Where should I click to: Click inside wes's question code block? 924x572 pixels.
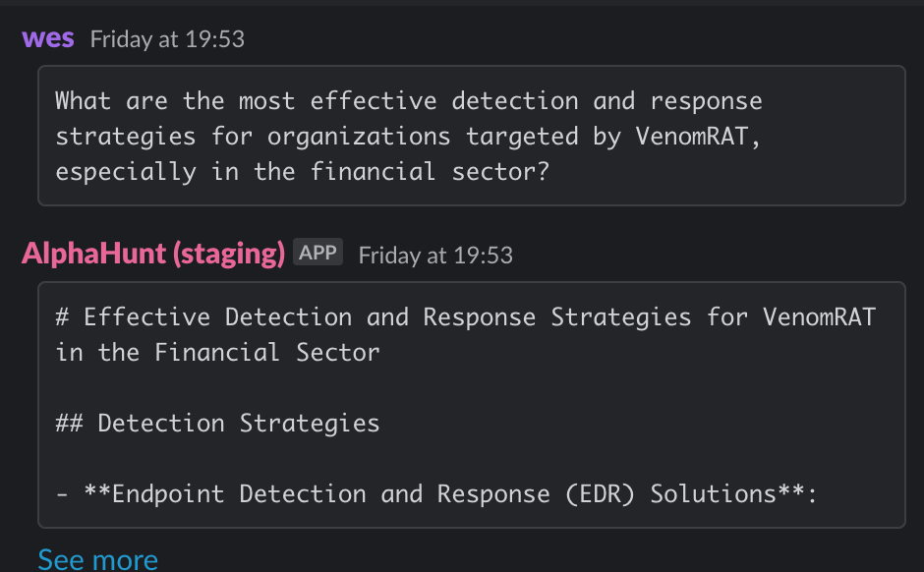click(x=472, y=136)
